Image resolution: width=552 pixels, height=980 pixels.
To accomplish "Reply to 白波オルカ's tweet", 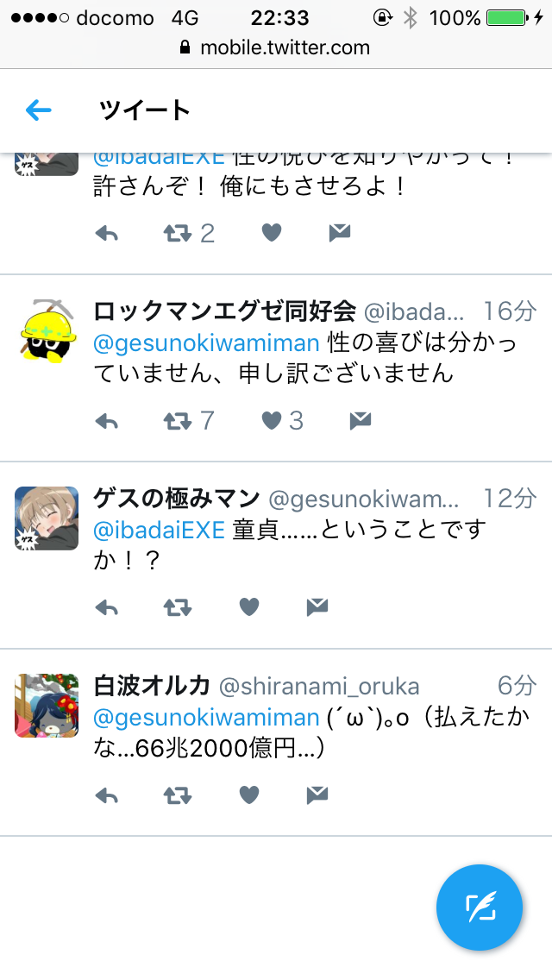I will click(107, 795).
